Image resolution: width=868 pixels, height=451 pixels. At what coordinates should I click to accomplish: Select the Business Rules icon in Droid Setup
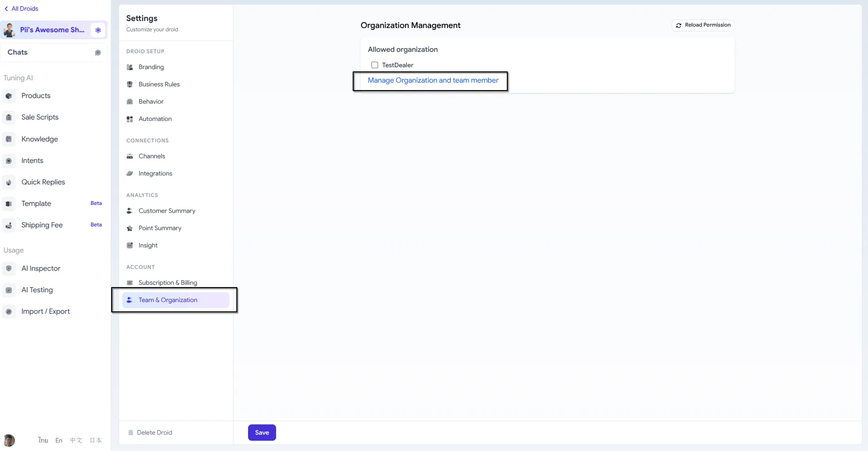coord(129,84)
